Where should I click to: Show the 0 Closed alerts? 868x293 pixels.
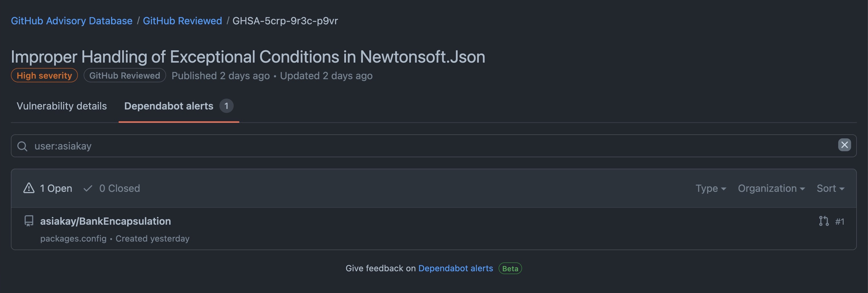point(119,188)
